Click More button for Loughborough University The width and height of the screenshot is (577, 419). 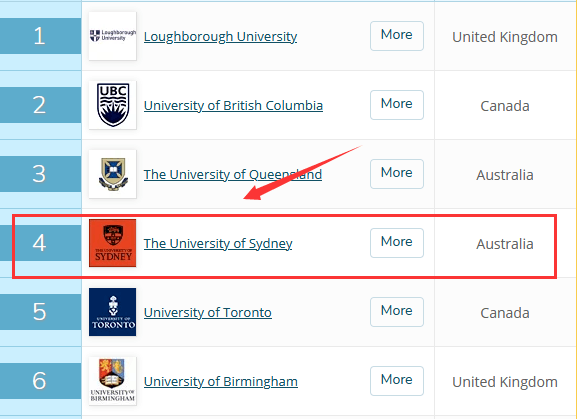(x=397, y=36)
